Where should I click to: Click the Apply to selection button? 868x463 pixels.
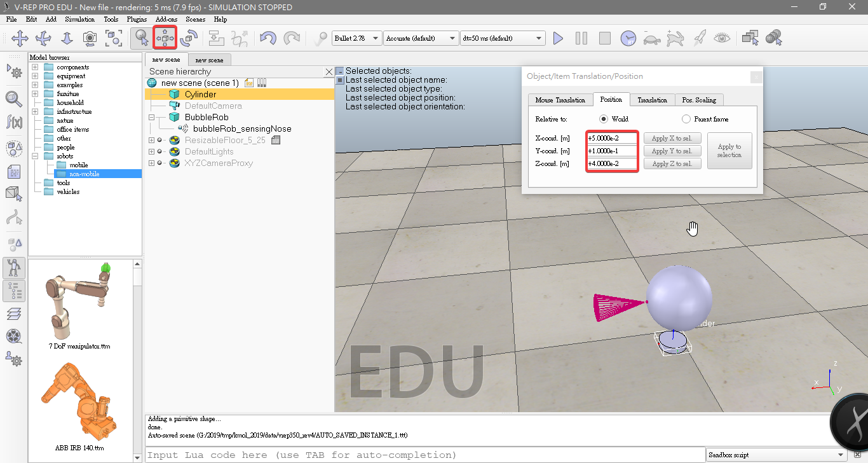point(729,151)
